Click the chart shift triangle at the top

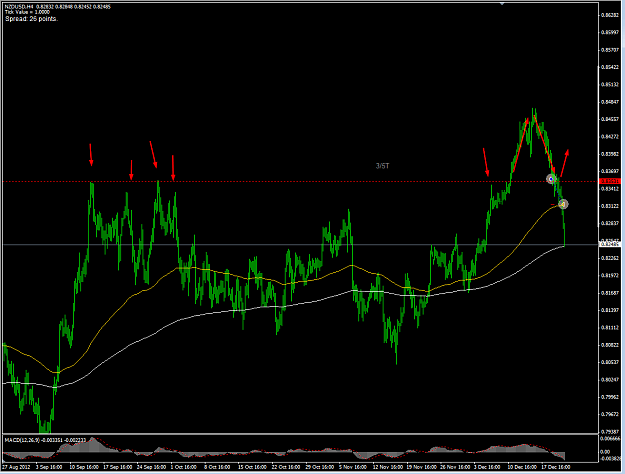click(x=502, y=4)
